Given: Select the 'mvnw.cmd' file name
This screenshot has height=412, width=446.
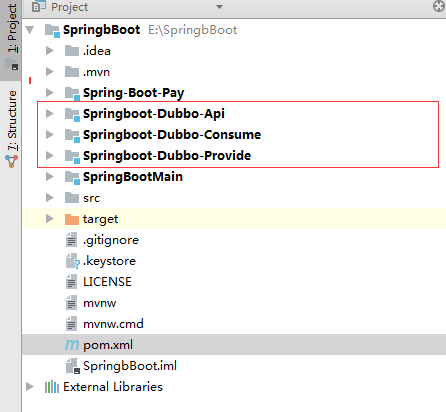Looking at the screenshot, I should click(113, 324).
